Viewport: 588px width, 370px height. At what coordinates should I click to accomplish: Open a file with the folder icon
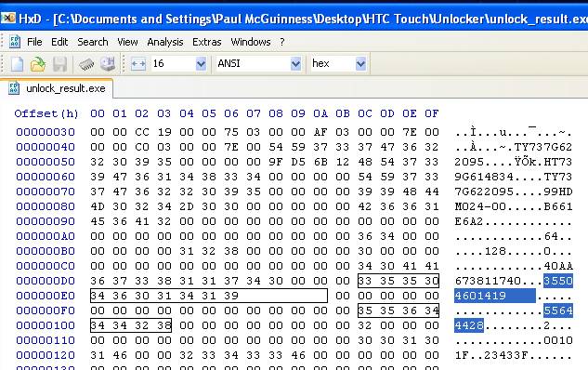(x=38, y=64)
